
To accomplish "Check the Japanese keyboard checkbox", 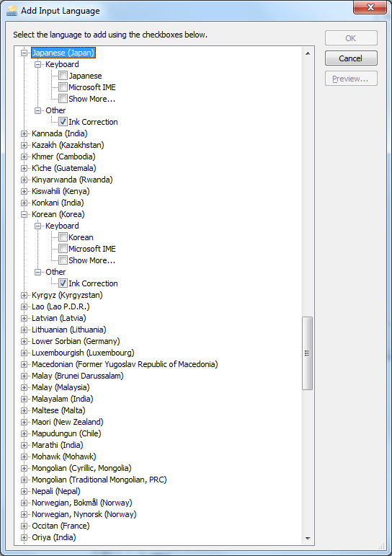I will [x=63, y=76].
